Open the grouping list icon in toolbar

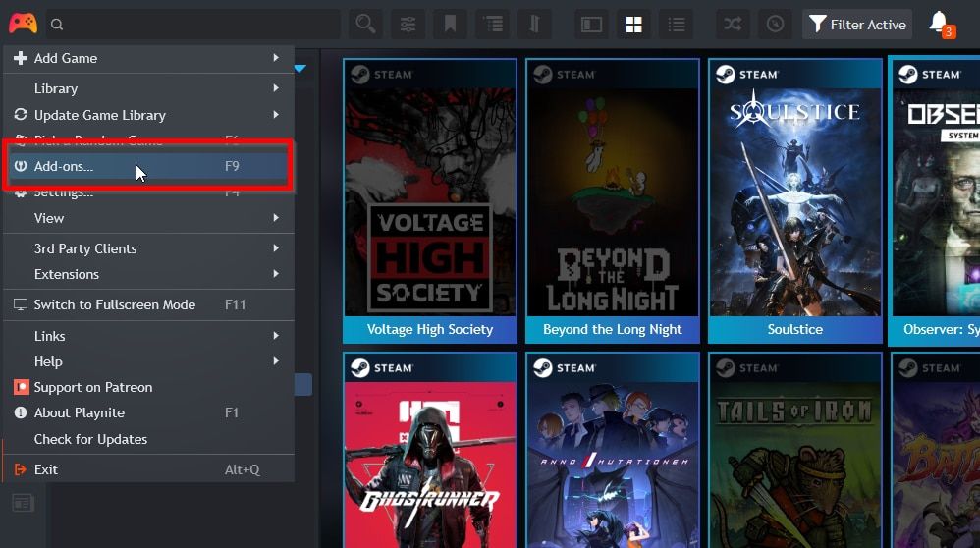click(493, 25)
